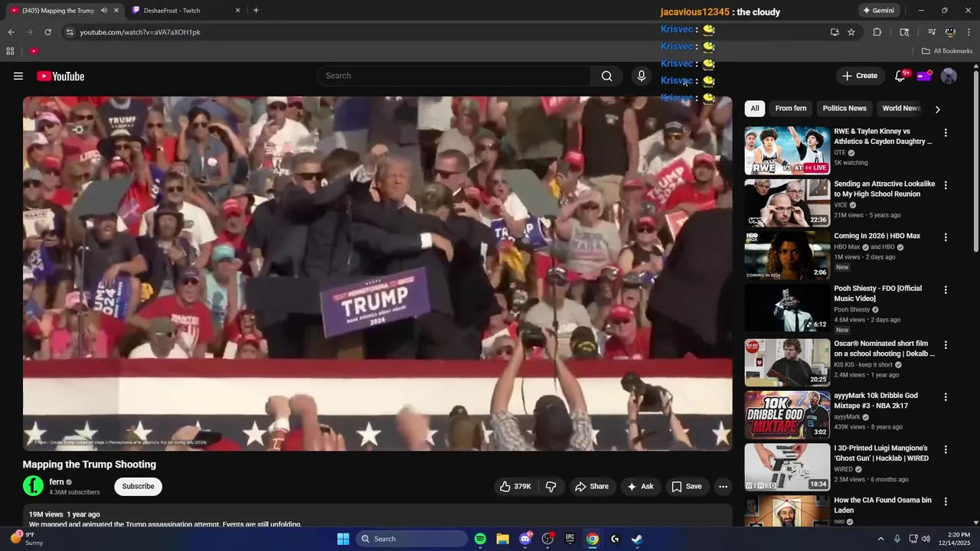
Task: Open menu for Pooh Shiesty FDO video
Action: 946,290
